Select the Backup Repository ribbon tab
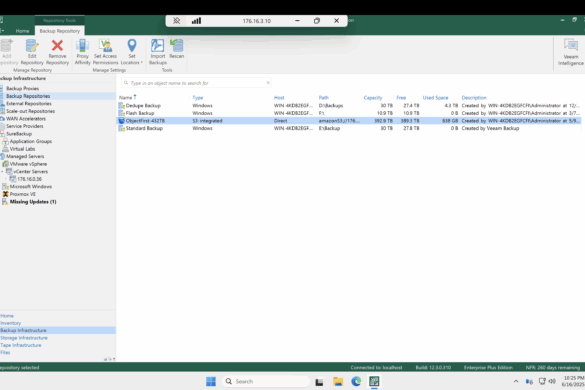This screenshot has height=390, width=585. click(60, 31)
